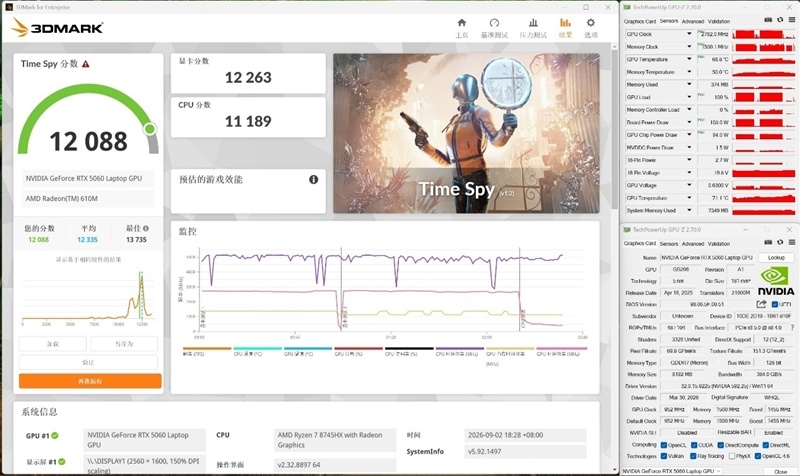Click the GPU-Z Sensors window title bar icon
Image resolution: width=800 pixels, height=476 pixels.
tap(627, 7)
